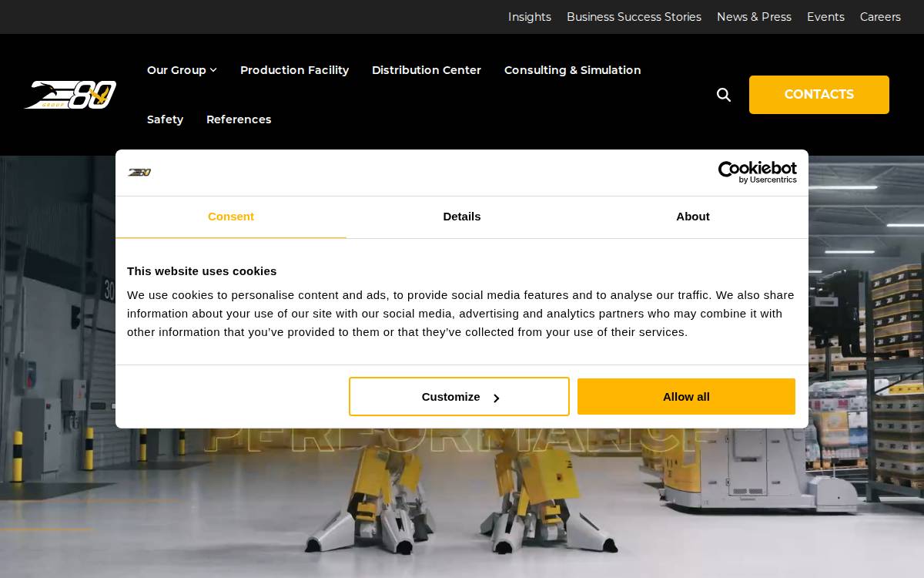The height and width of the screenshot is (578, 924).
Task: Go to the Safety page
Action: 165,119
